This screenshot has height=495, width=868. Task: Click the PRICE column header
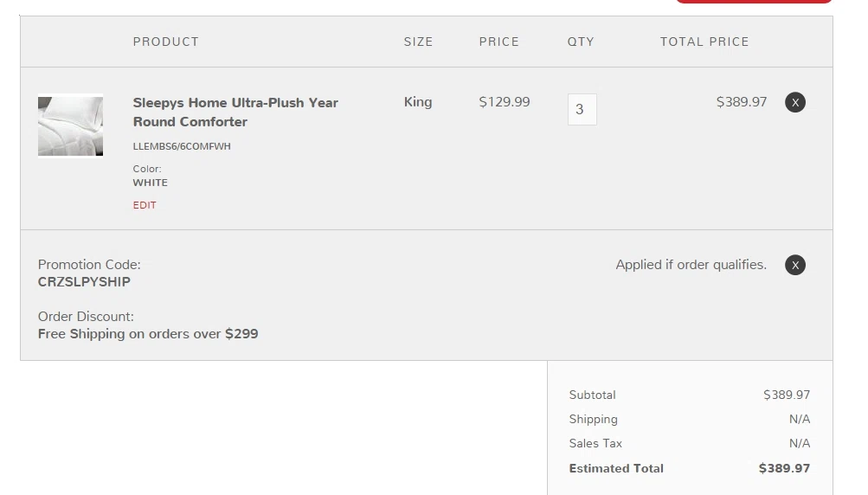tap(498, 42)
